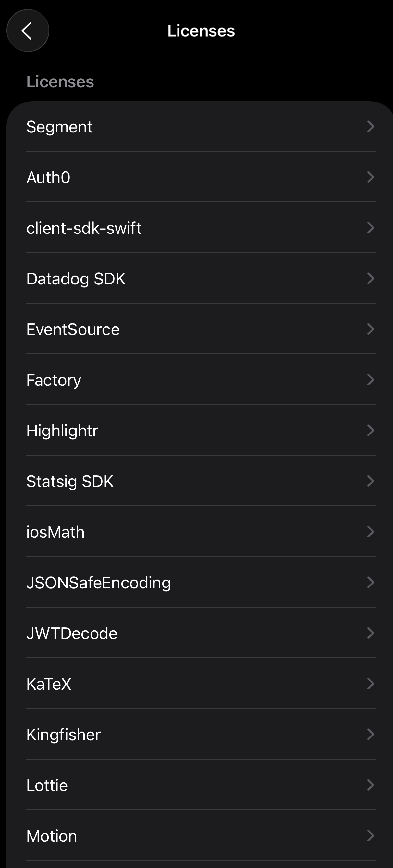This screenshot has height=868, width=393.
Task: Tap the chevron icon beside Lottie
Action: (370, 785)
